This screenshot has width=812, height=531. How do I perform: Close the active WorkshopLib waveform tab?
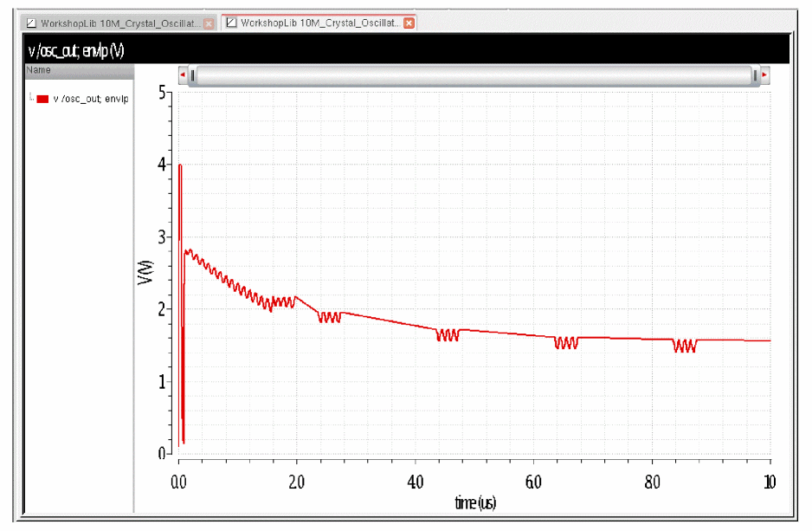409,23
